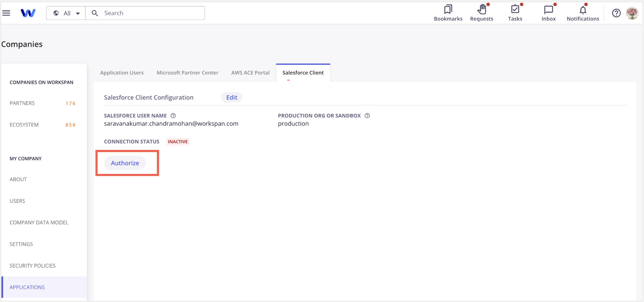Click the Ecosystem count 858
Viewport: 644px width, 302px height.
70,125
